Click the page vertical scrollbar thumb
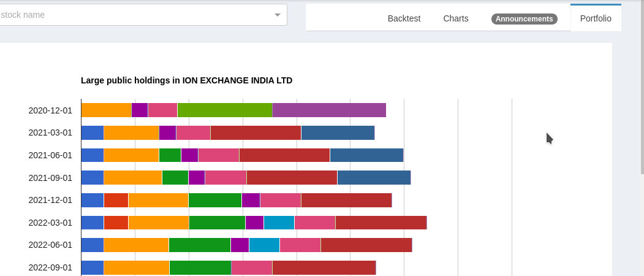Screen dimensions: 644x276 click(642, 86)
